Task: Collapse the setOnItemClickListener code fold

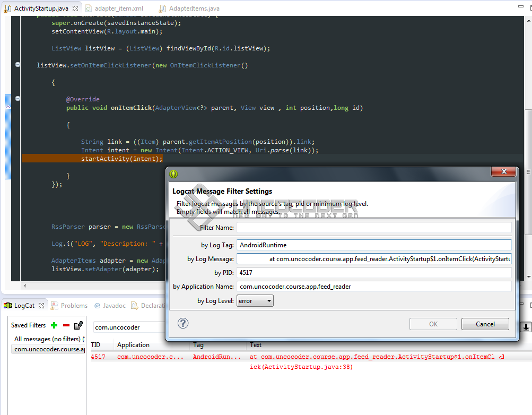Action: (18, 64)
